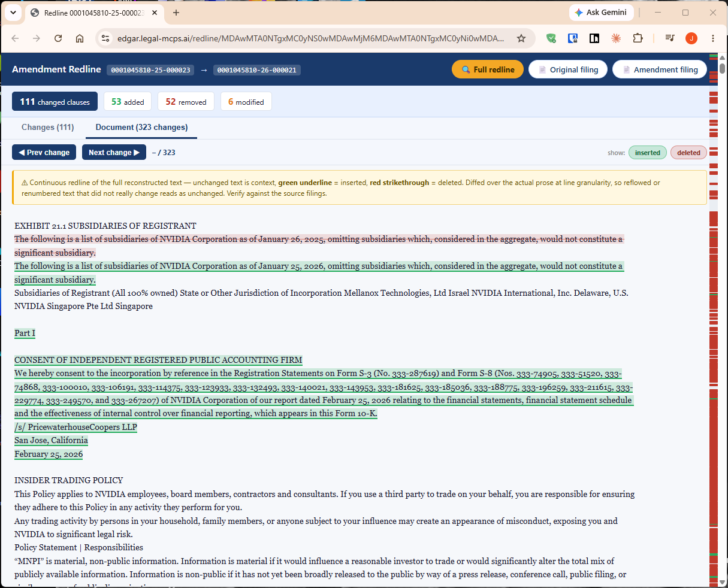Open the media control playlist icon
This screenshot has height=588, width=728.
[x=670, y=38]
